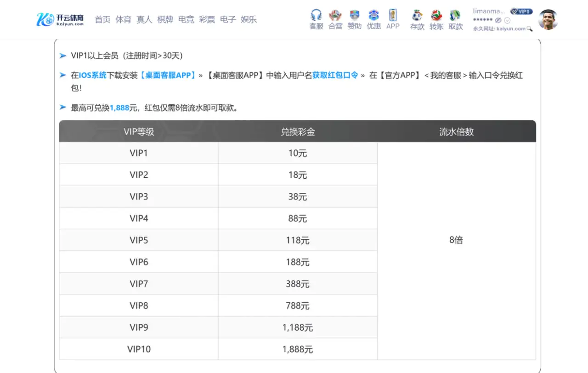Screen dimensions: 588x373
Task: Click the 1,888元 bonus cell in table
Action: coord(298,349)
